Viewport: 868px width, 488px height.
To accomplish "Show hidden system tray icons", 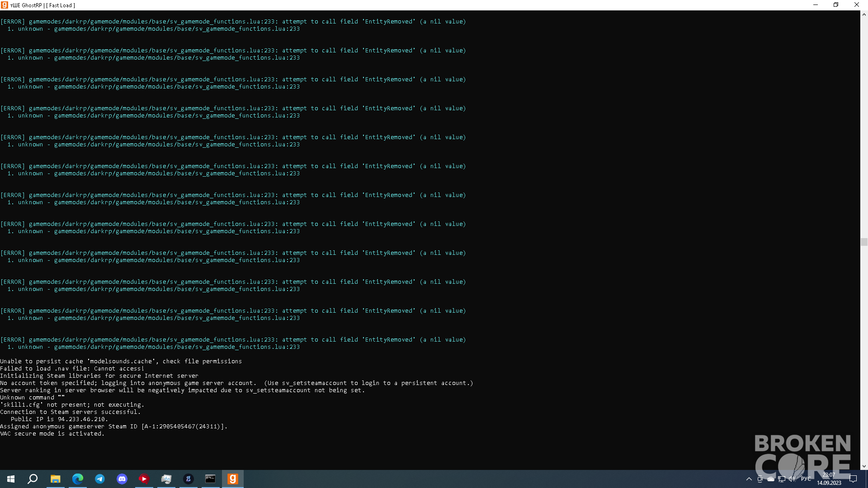I will click(749, 479).
